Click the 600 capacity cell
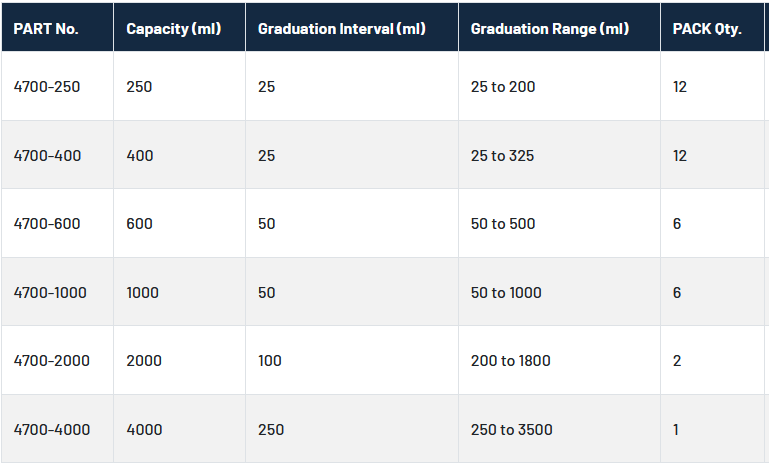769x473 pixels. pyautogui.click(x=139, y=224)
